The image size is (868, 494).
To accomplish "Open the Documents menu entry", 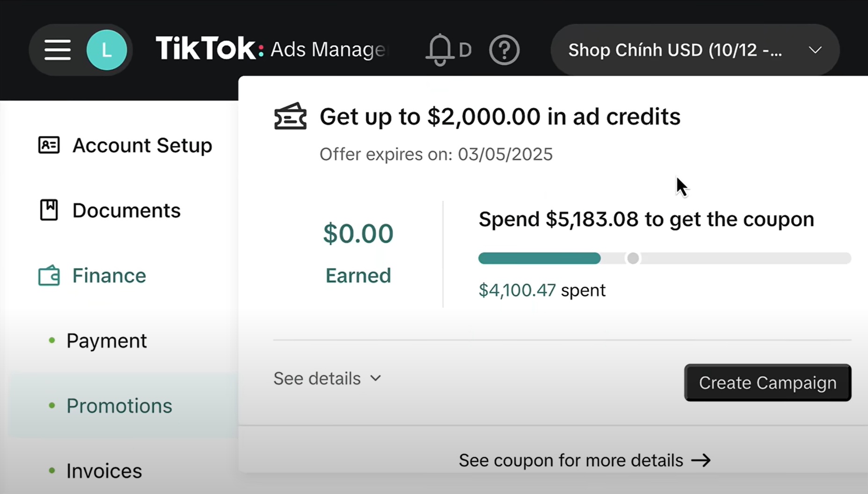I will 126,210.
